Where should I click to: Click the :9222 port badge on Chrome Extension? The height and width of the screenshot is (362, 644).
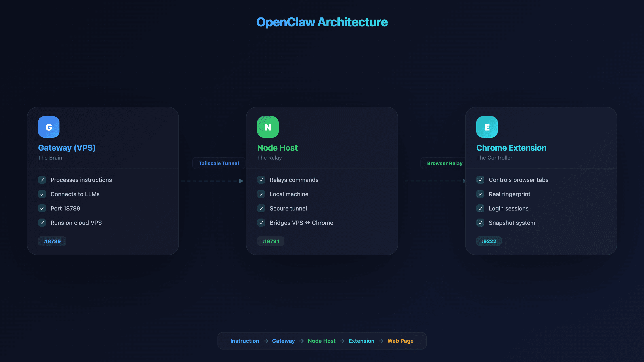click(489, 241)
